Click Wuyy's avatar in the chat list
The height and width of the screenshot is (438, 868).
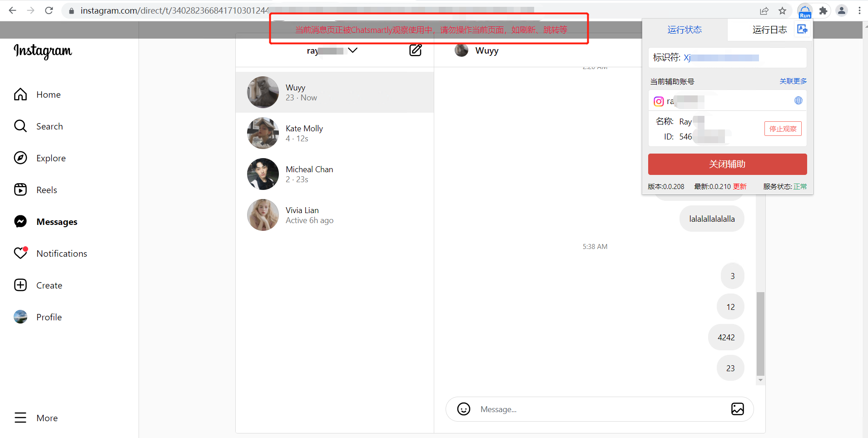263,92
